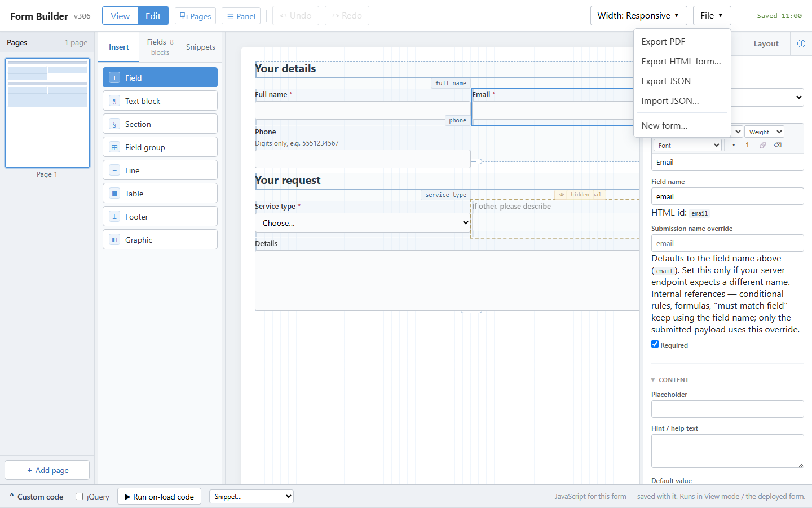Insert a Field group
Image resolution: width=812 pixels, height=508 pixels.
click(x=160, y=147)
